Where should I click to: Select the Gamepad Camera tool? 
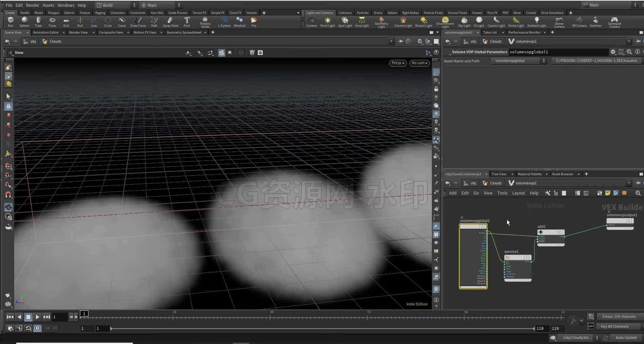click(614, 22)
